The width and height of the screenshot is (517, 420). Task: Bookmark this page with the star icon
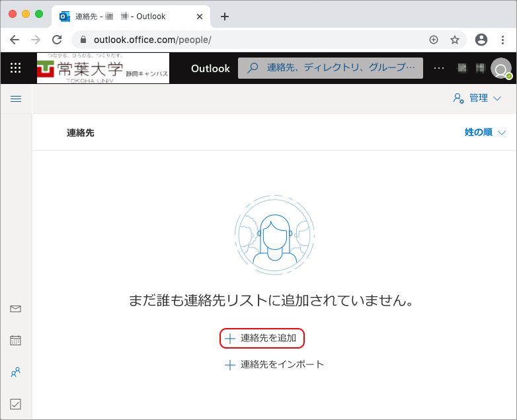(x=455, y=40)
